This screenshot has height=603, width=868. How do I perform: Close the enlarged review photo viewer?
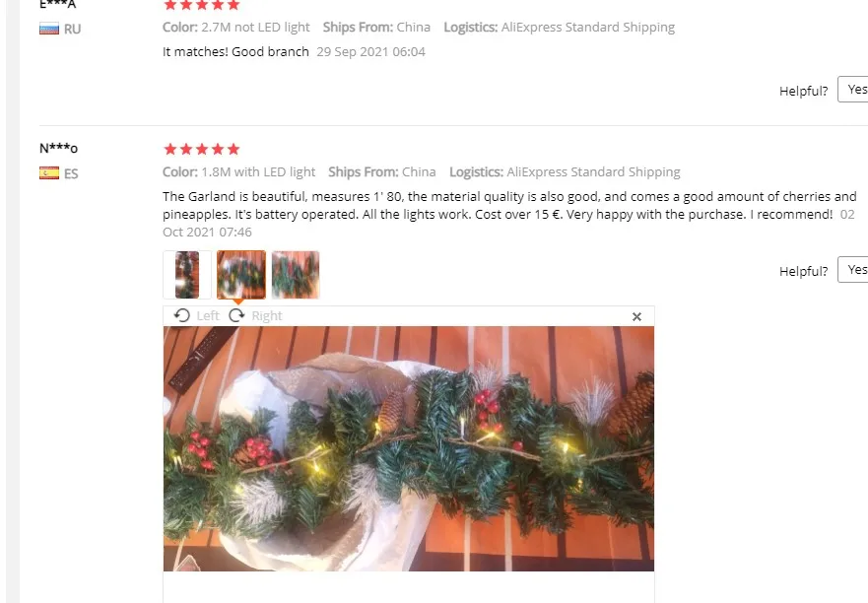point(636,316)
